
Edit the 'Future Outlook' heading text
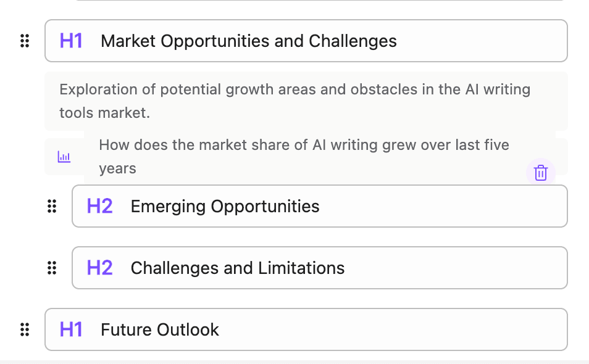click(x=159, y=329)
